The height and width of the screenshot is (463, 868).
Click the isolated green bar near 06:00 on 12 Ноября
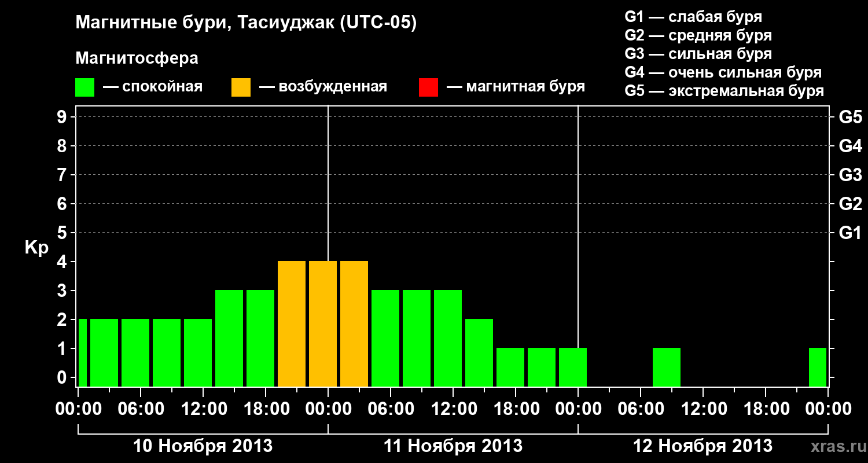[667, 367]
